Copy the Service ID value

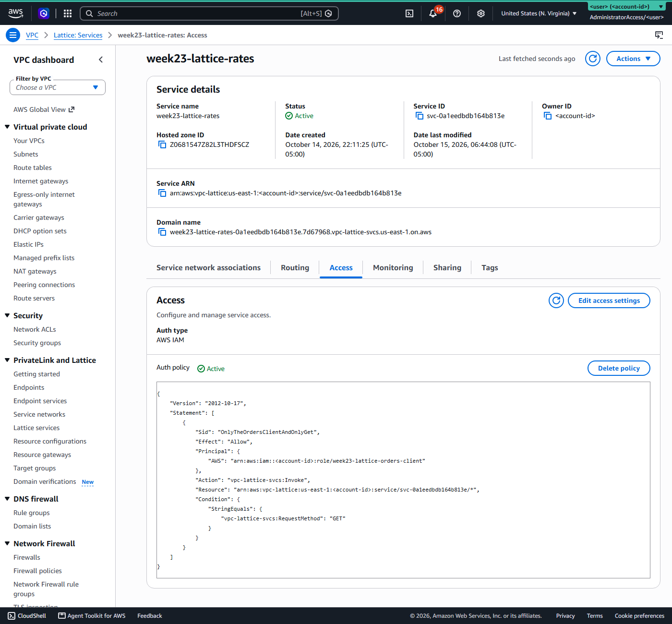tap(420, 116)
